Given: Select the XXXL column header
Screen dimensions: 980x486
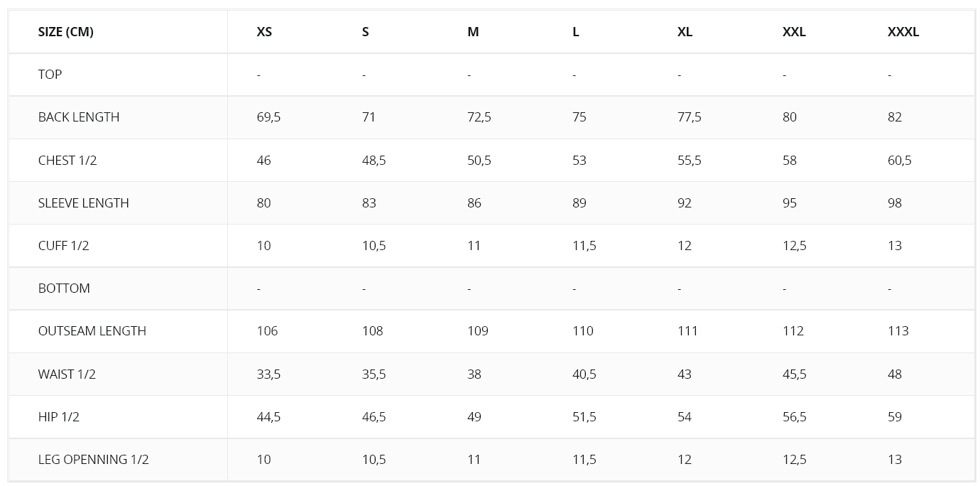Looking at the screenshot, I should click(903, 32).
